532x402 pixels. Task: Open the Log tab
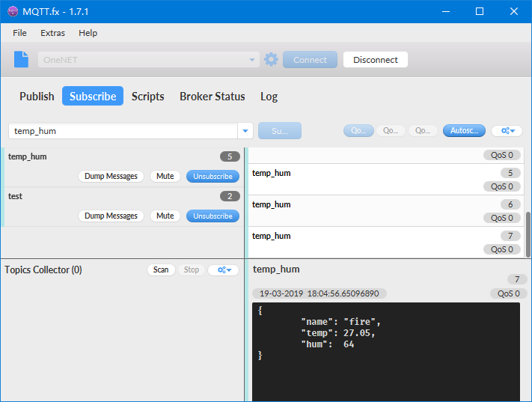click(269, 97)
